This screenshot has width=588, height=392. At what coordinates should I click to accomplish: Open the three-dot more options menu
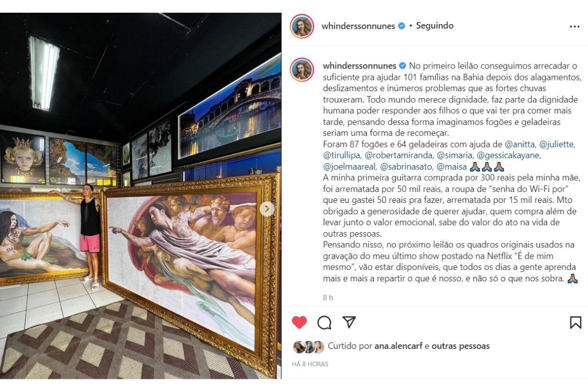[x=575, y=26]
